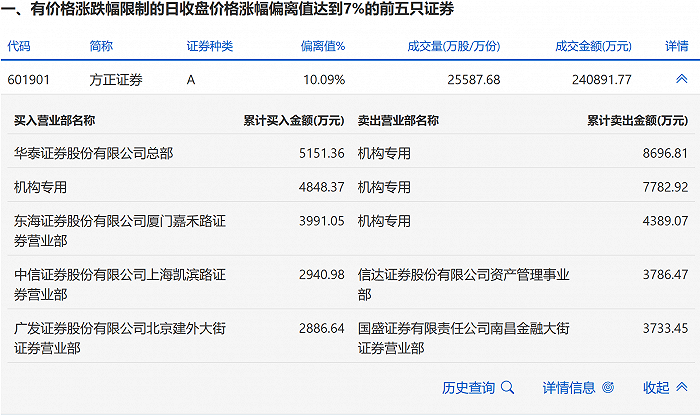700x415 pixels.
Task: Click 信达证券 资产管理事业部 seller entry
Action: point(463,284)
